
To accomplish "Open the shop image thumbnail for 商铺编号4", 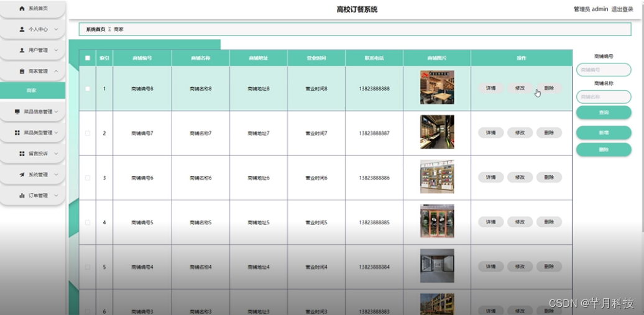I will [437, 266].
